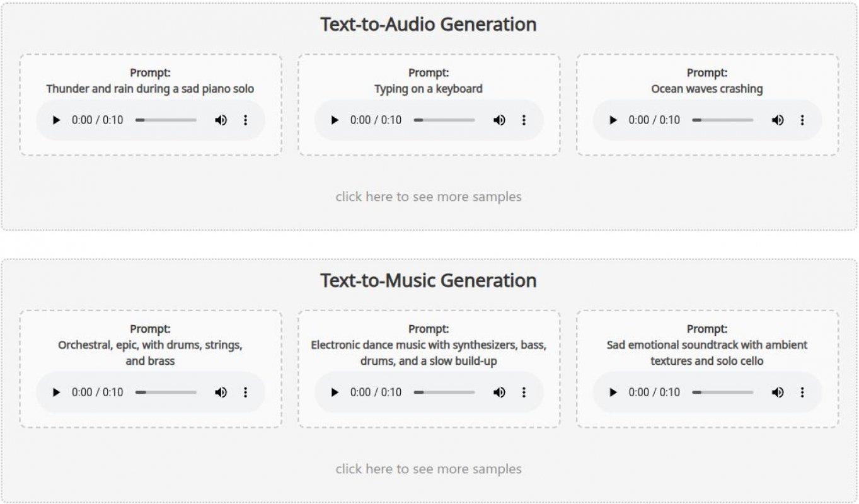The width and height of the screenshot is (859, 504).
Task: Open more options on the "Thunder and rain" player
Action: (x=245, y=120)
